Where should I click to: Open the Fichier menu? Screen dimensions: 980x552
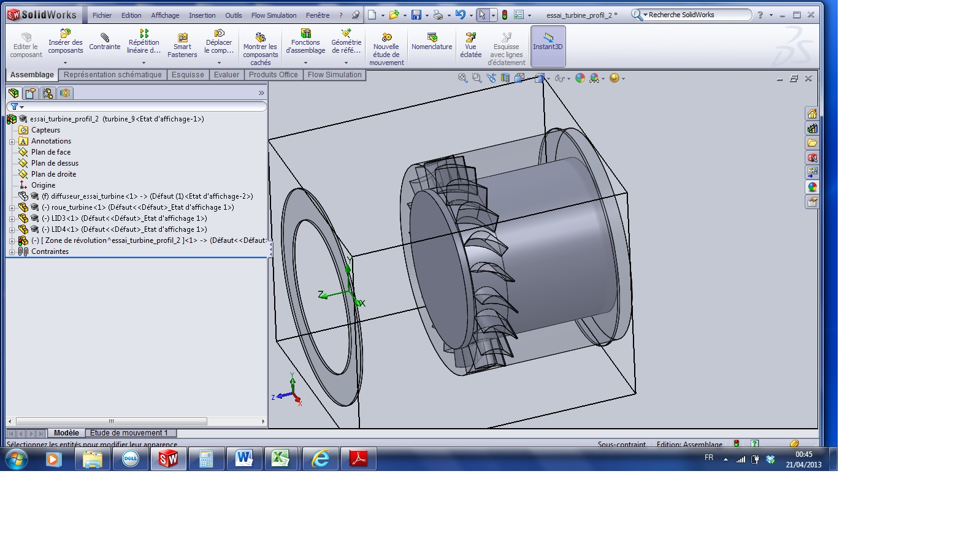102,15
